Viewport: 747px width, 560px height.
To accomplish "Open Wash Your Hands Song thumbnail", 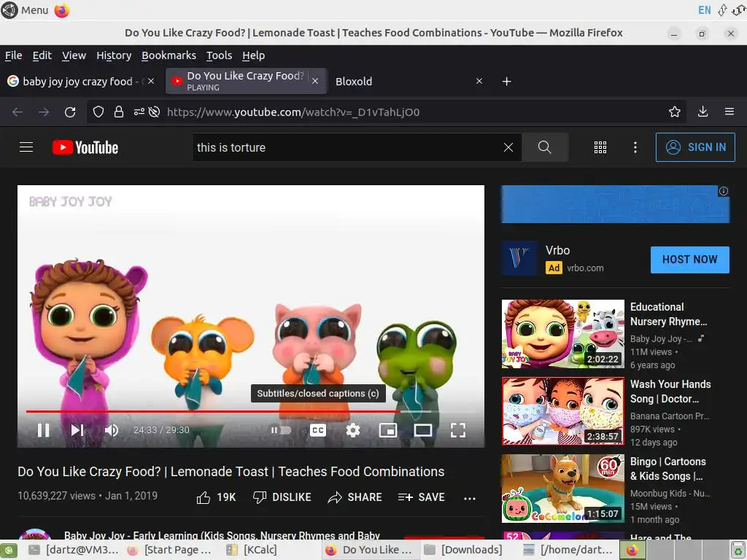I will click(562, 411).
